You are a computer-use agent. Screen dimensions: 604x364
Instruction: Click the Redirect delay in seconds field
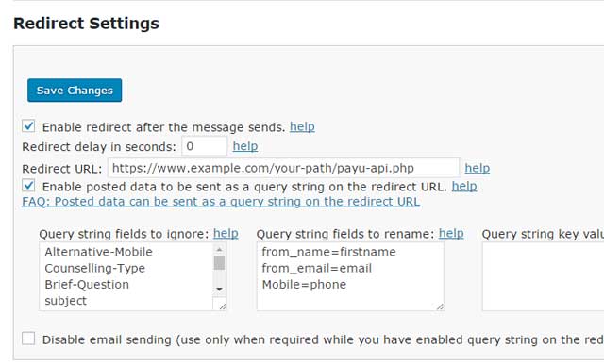[x=205, y=146]
